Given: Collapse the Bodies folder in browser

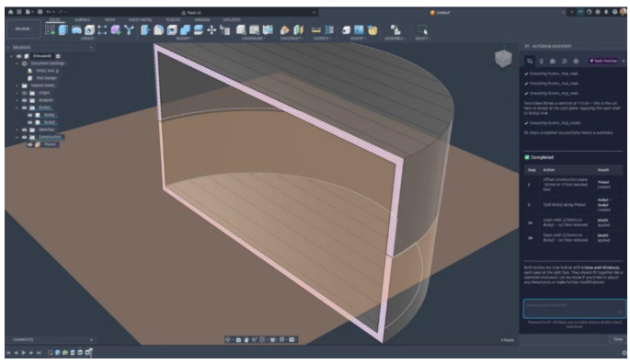Looking at the screenshot, I should click(17, 108).
